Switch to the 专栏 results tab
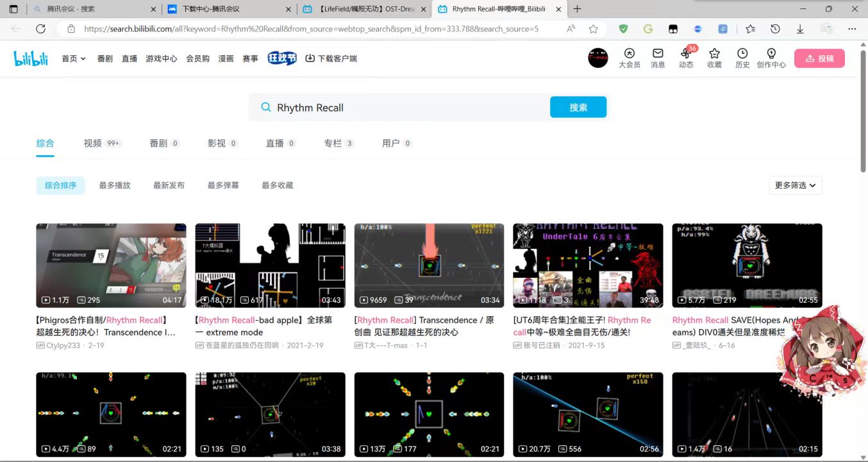Image resolution: width=868 pixels, height=462 pixels. (x=333, y=143)
